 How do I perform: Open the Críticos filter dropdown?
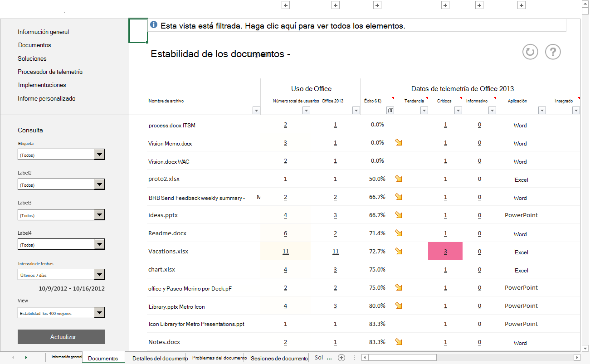458,110
